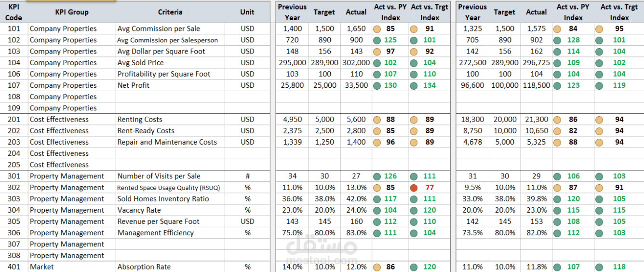
Task: Select the Rented Space Usage Quality (RSUQ) cell
Action: click(170, 188)
